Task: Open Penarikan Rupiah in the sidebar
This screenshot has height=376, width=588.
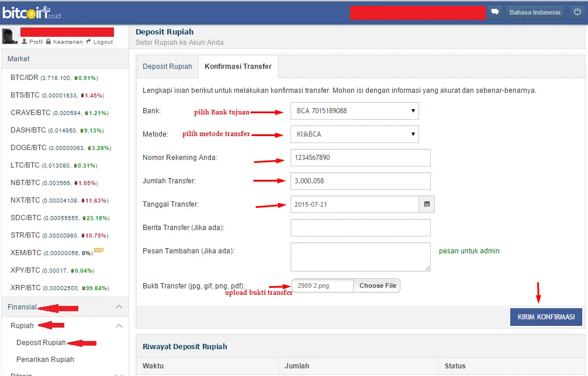Action: pyautogui.click(x=46, y=360)
